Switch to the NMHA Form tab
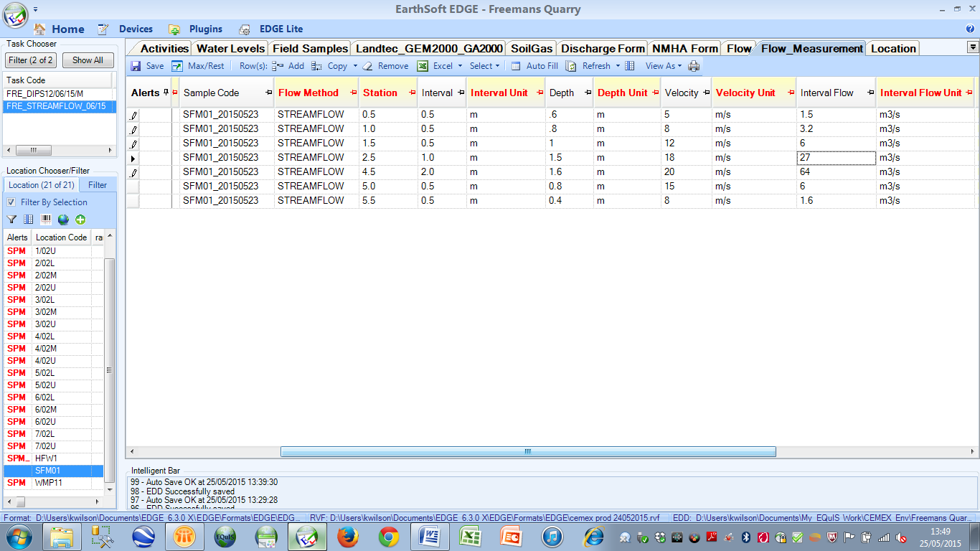Viewport: 980px width, 551px height. pos(684,49)
